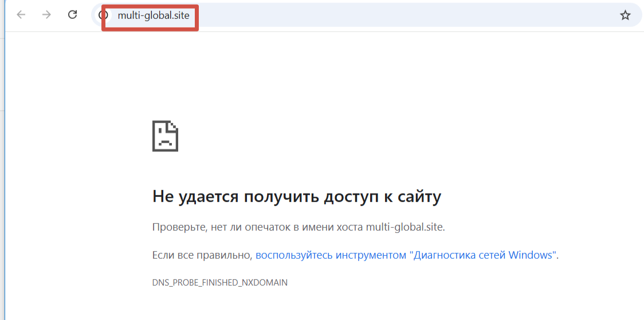The width and height of the screenshot is (644, 320).
Task: Click the browser forward arrow
Action: [x=47, y=15]
